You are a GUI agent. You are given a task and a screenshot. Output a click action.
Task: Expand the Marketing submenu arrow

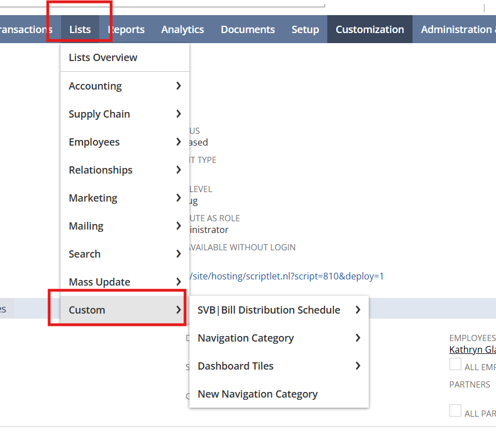pyautogui.click(x=178, y=198)
